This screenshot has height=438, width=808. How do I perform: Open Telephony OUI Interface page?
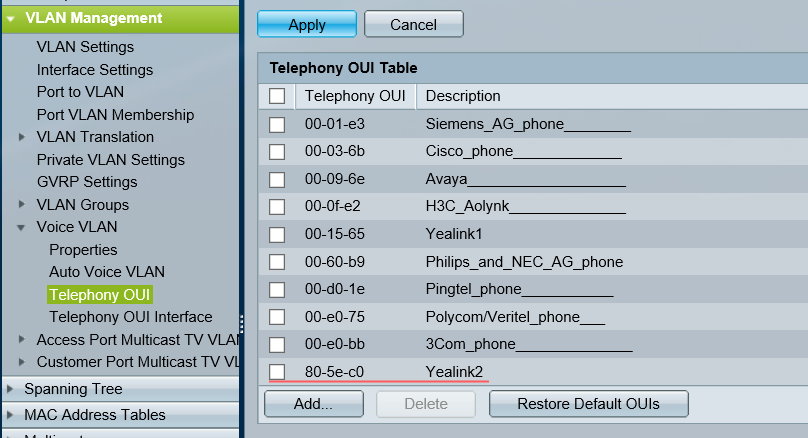[130, 317]
